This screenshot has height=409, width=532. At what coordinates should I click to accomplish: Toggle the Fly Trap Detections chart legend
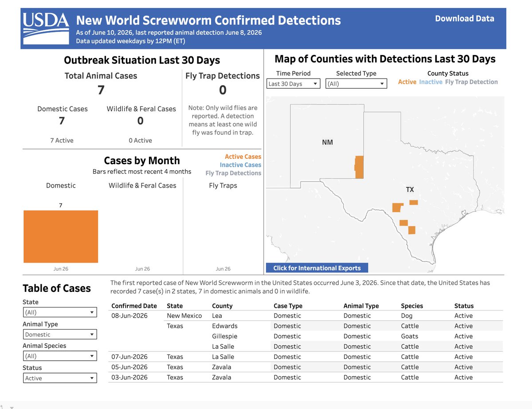(233, 173)
